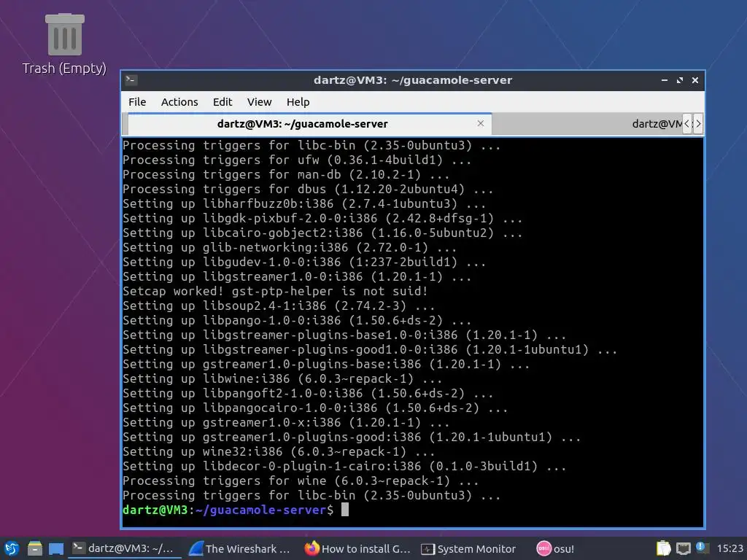Switch to System Monitor taskbar entry
This screenshot has height=560, width=747.
[x=468, y=548]
